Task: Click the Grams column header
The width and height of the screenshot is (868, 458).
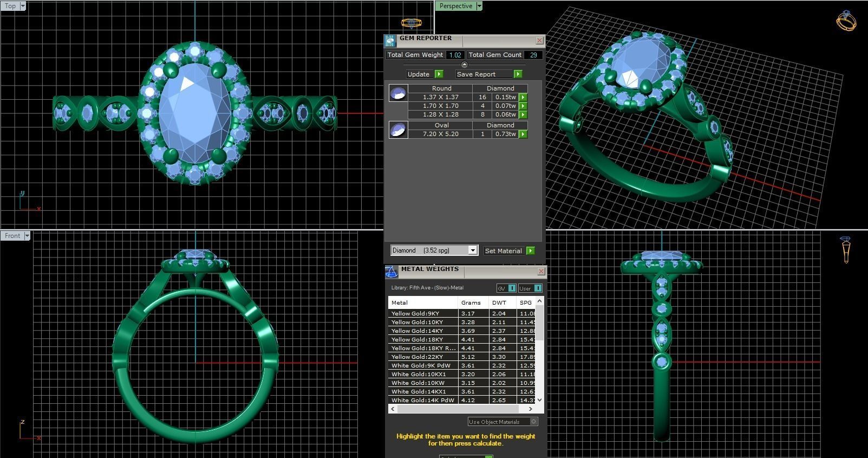Action: click(474, 302)
